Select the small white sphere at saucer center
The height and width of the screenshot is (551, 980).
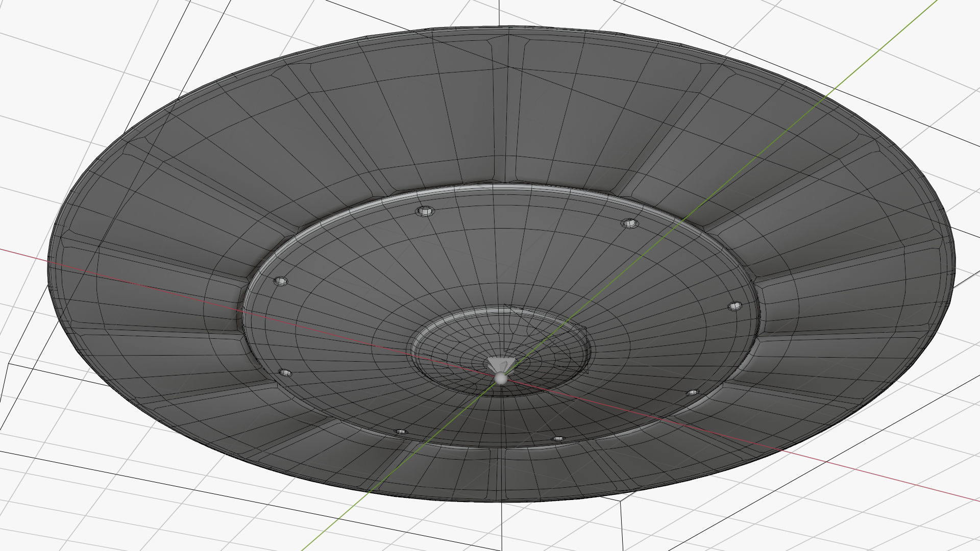coord(501,378)
